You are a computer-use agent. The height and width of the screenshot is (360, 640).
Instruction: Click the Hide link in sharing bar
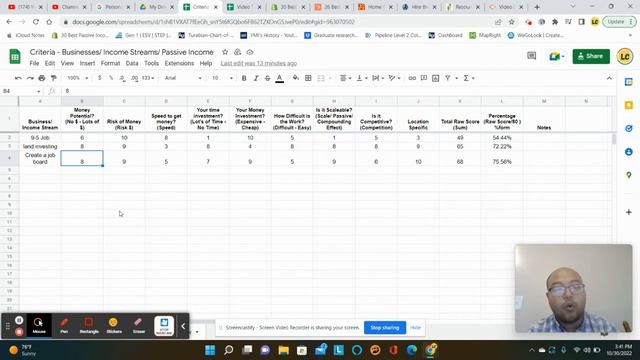click(x=415, y=328)
